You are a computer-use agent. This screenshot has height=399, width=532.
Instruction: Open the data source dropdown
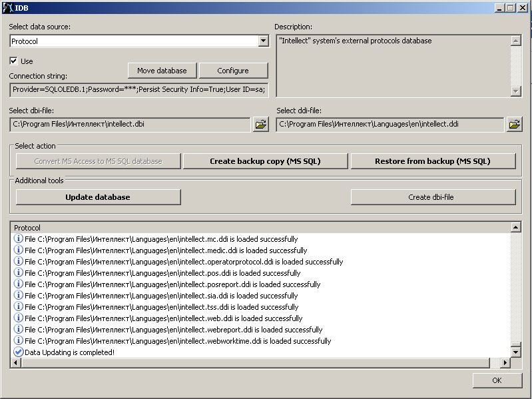tap(263, 41)
